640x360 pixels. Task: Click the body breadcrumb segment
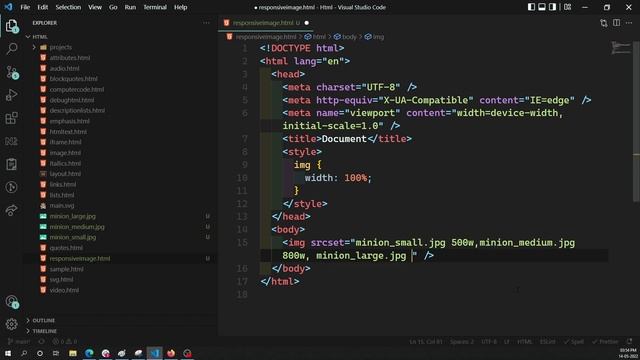point(345,37)
